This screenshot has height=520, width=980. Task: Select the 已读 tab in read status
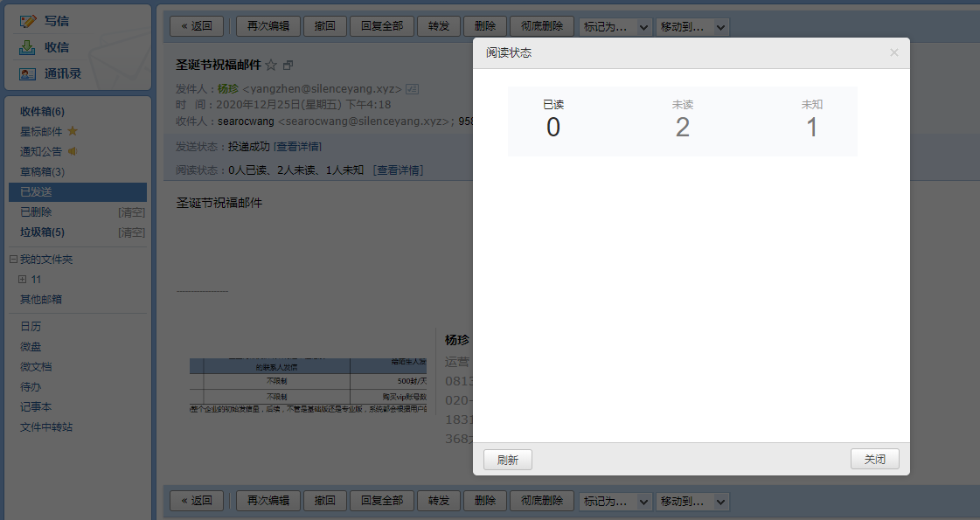(x=553, y=120)
